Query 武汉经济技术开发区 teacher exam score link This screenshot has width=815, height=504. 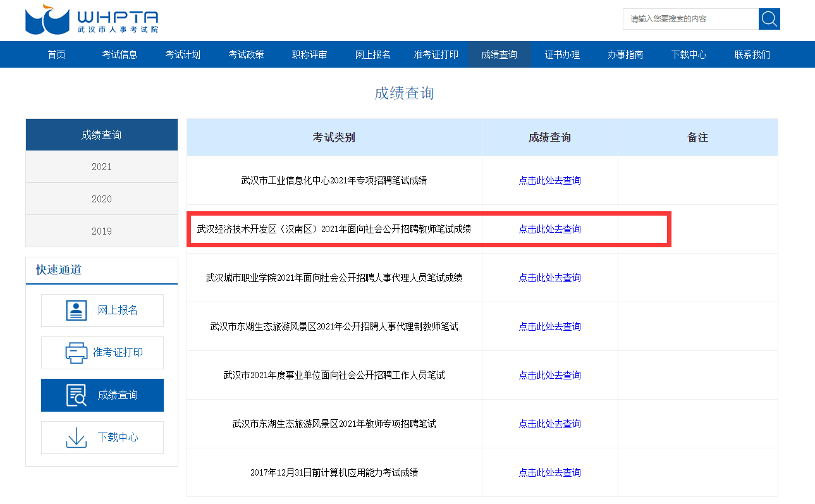[x=550, y=229]
